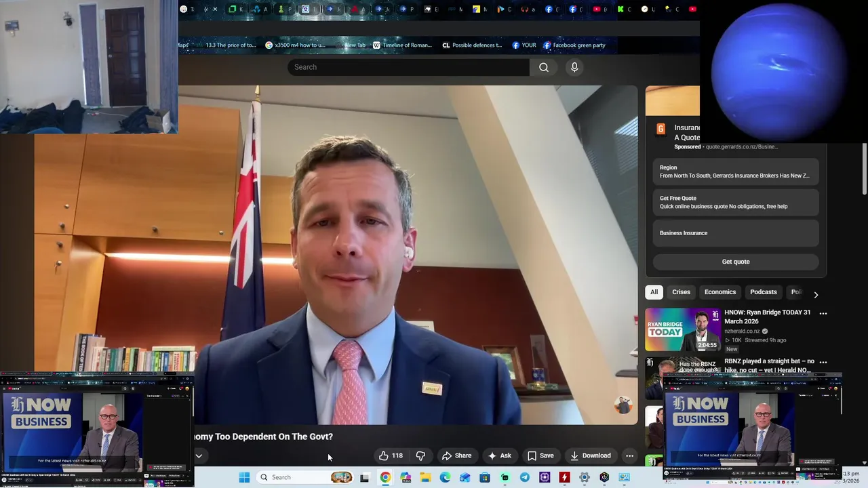Viewport: 868px width, 488px height.
Task: Select the All filter chip
Action: 654,292
